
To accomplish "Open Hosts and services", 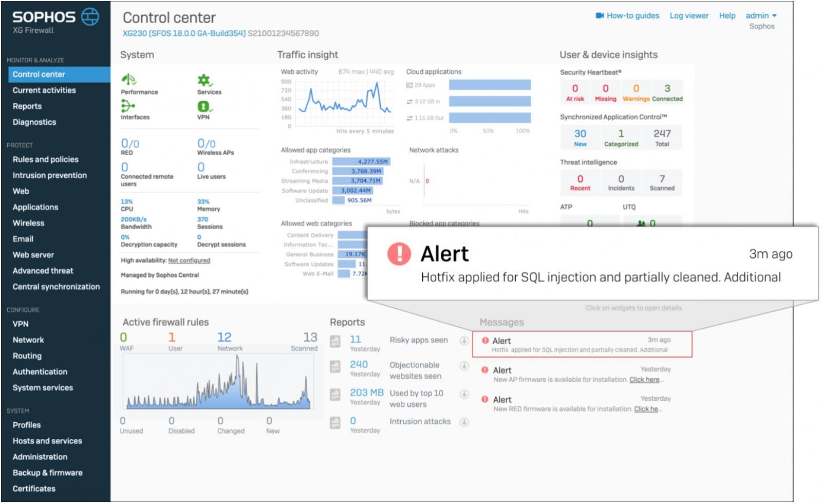I will click(47, 441).
